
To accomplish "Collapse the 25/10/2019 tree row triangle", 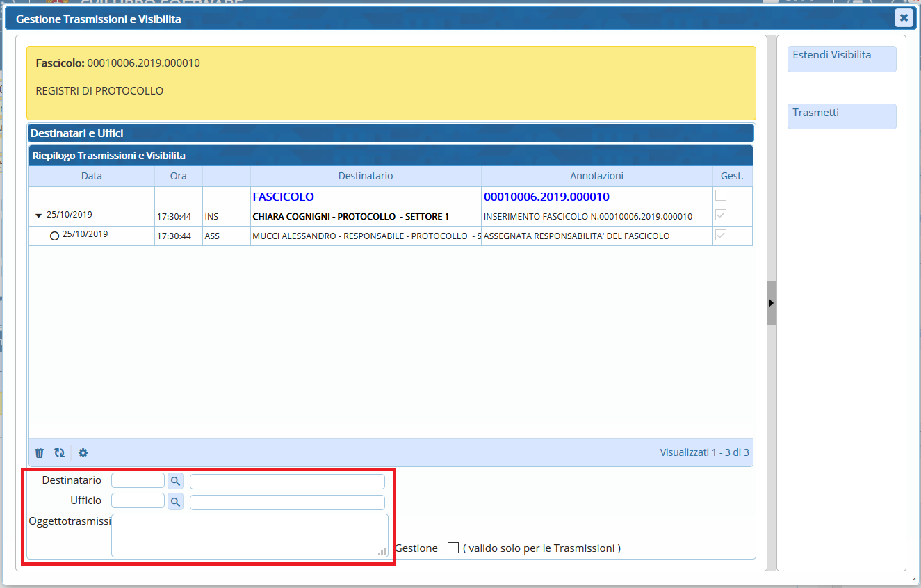I will (x=39, y=216).
